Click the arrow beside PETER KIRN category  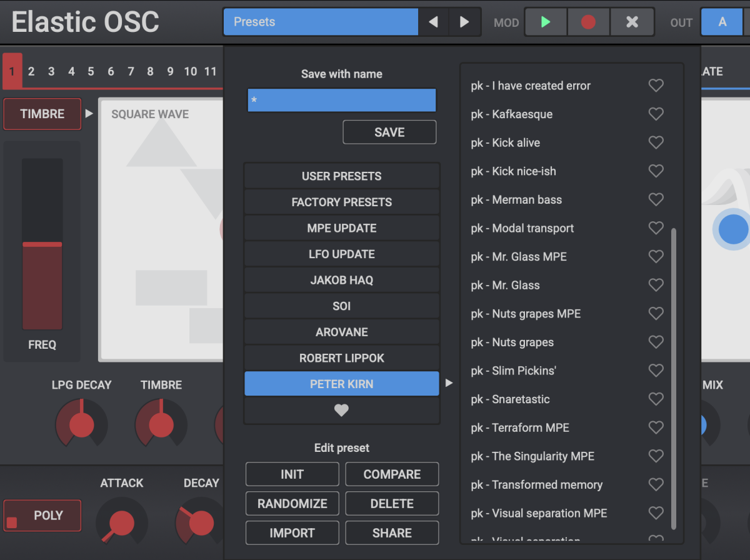pyautogui.click(x=449, y=383)
